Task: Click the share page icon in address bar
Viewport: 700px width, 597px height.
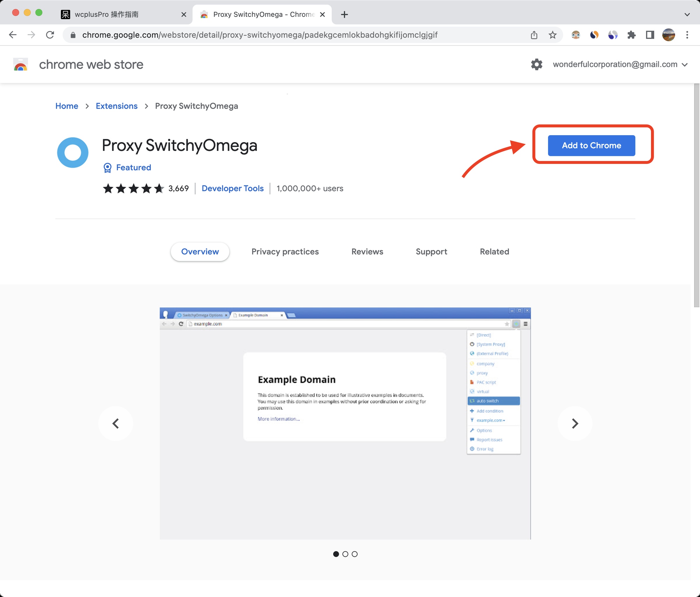Action: 534,35
